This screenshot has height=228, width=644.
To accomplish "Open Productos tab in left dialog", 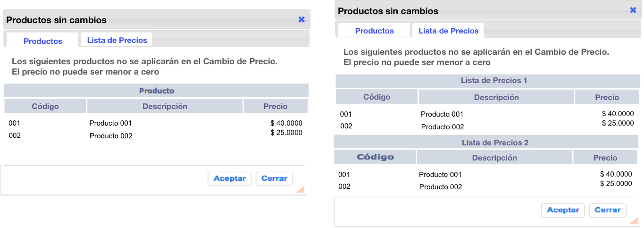I will coord(43,41).
